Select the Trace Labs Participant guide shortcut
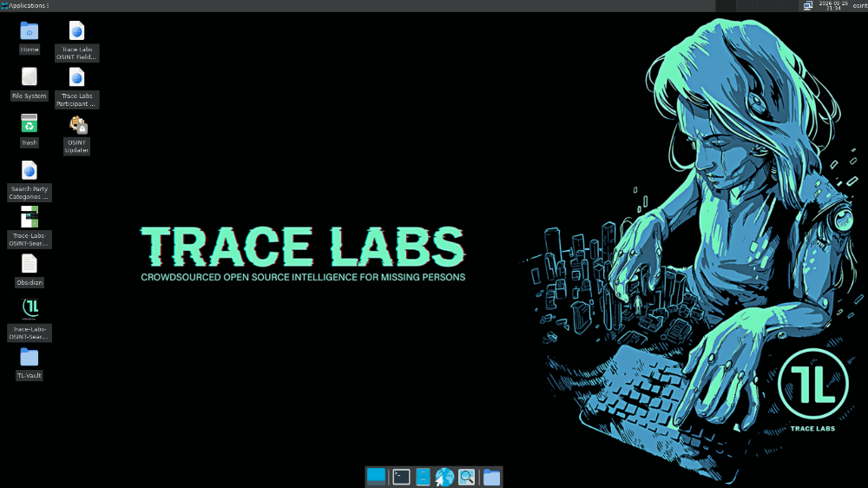Screen dimensions: 868x488 [77, 77]
